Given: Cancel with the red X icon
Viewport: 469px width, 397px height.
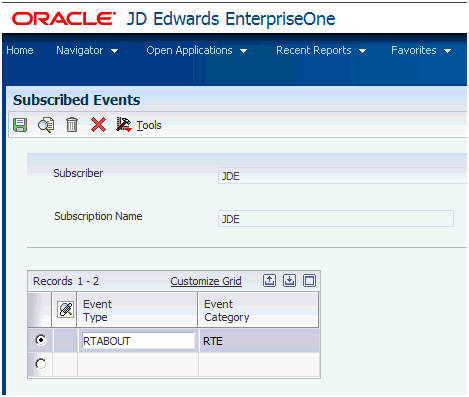Looking at the screenshot, I should (98, 125).
